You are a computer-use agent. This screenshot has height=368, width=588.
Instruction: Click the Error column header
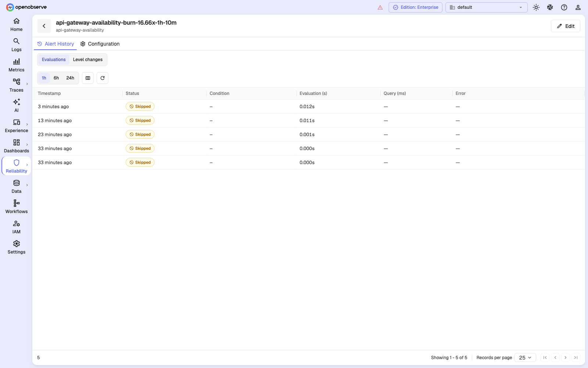click(460, 93)
